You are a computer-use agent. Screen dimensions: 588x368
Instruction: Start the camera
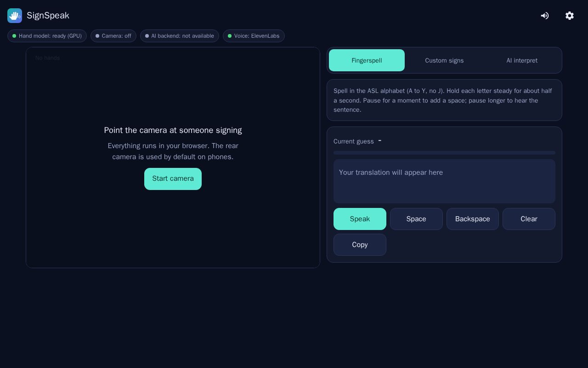tap(173, 179)
